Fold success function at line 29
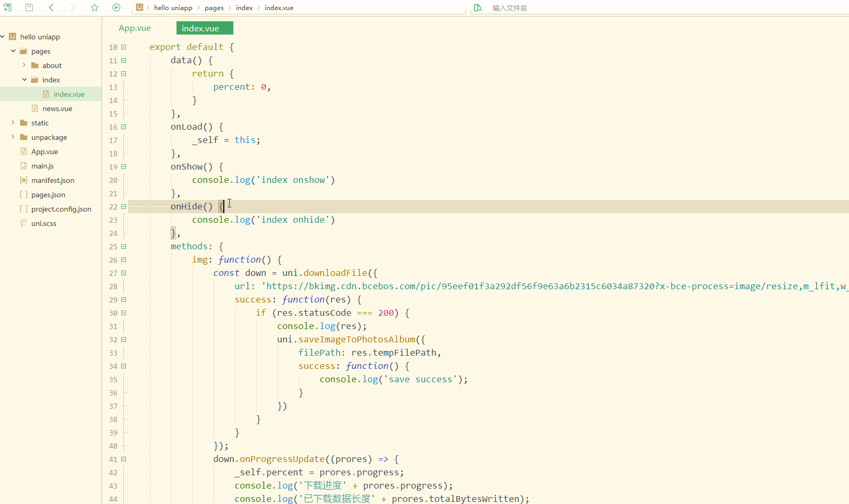Viewport: 849px width, 504px height. click(123, 299)
